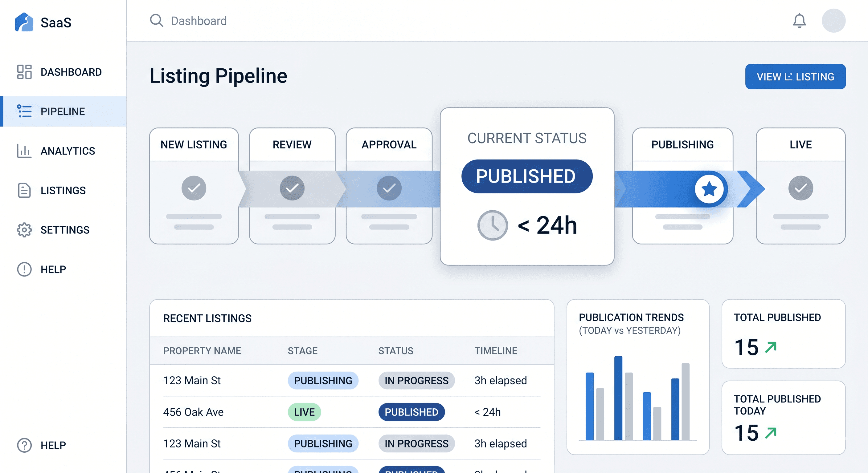The height and width of the screenshot is (473, 868).
Task: Open the user avatar profile
Action: pyautogui.click(x=833, y=21)
